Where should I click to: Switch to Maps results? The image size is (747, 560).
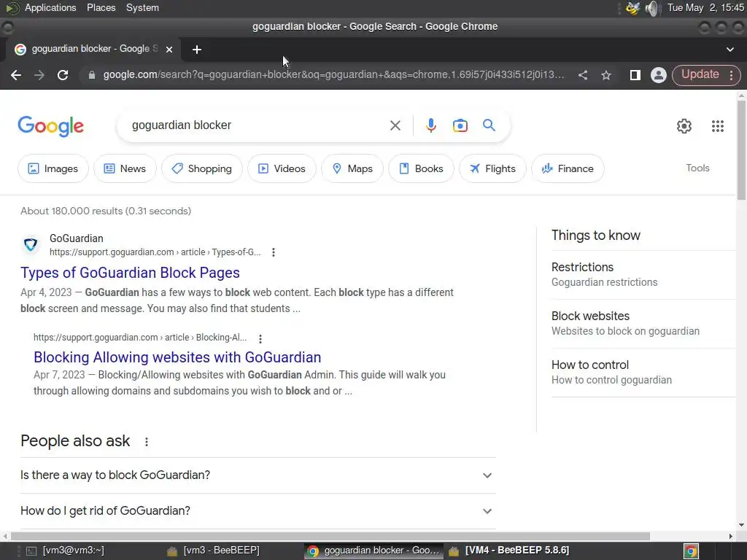pyautogui.click(x=352, y=168)
